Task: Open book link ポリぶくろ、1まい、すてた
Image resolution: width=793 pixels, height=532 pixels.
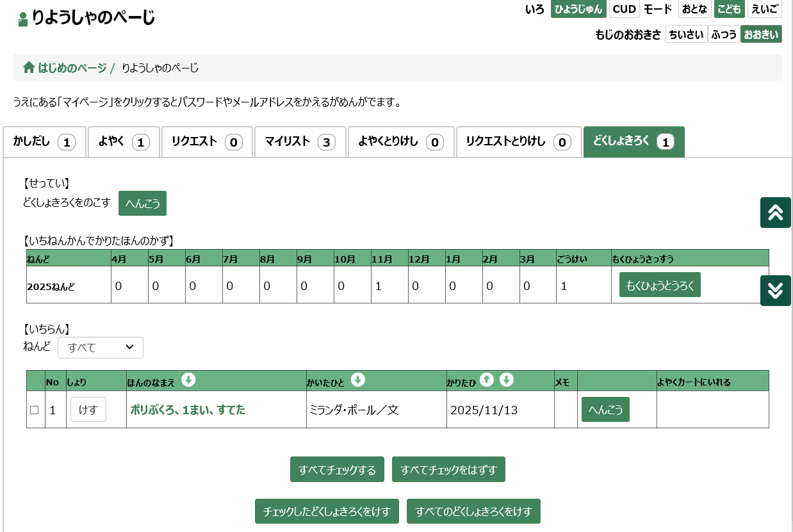Action: click(x=188, y=410)
